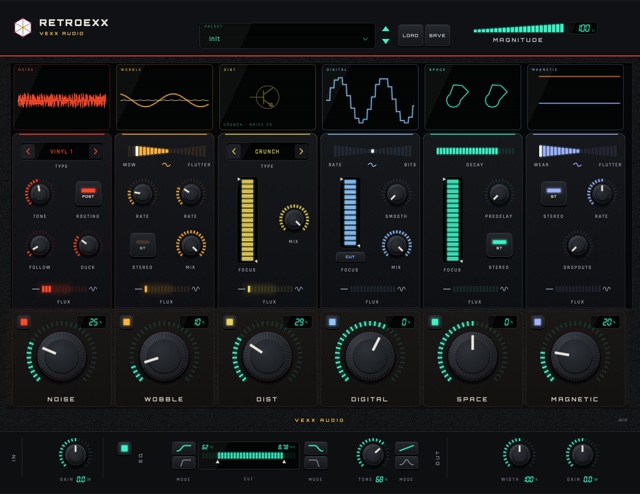Image resolution: width=640 pixels, height=494 pixels.
Task: Click the Wobble flux wave icon
Action: 196,289
